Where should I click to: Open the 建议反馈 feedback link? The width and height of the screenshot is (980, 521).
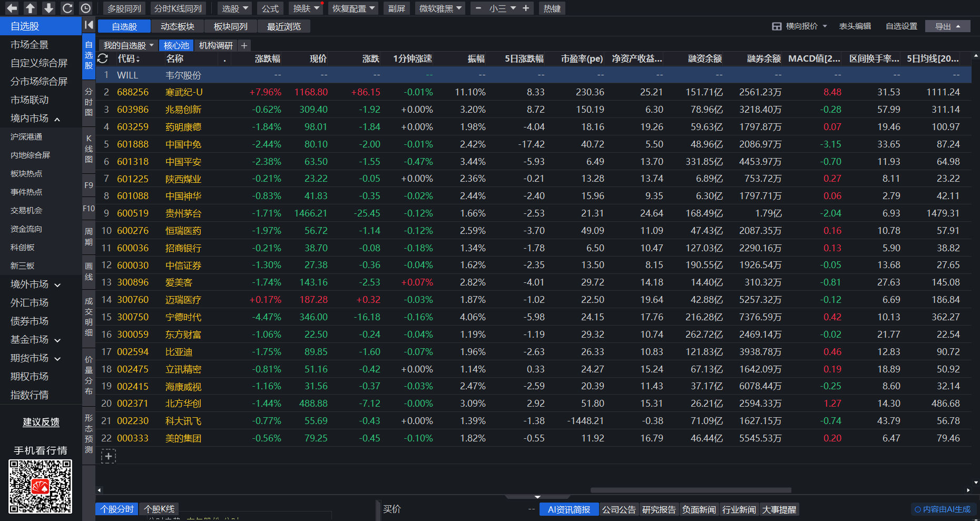coord(41,422)
